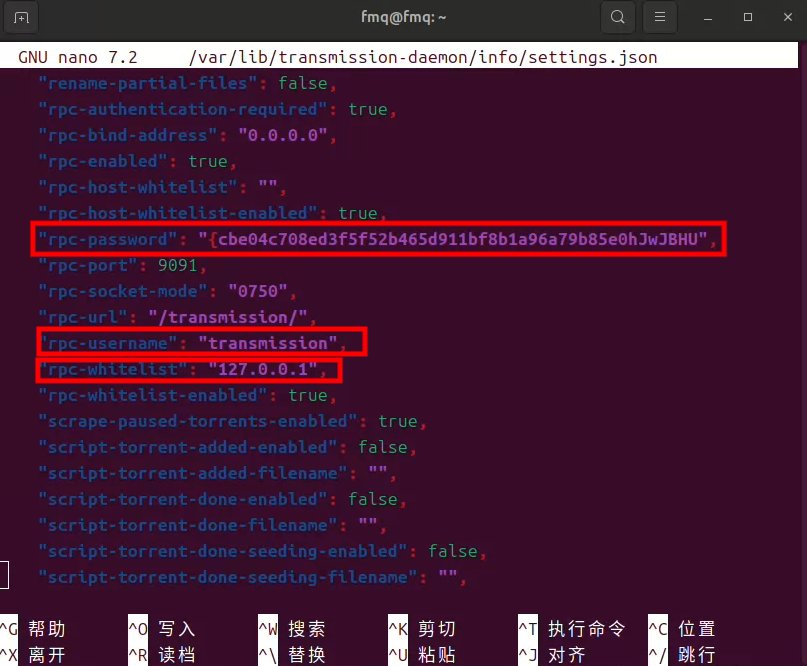Click the rpc-whitelist-enabled true value
Viewport: 807px width, 666px height.
(307, 395)
